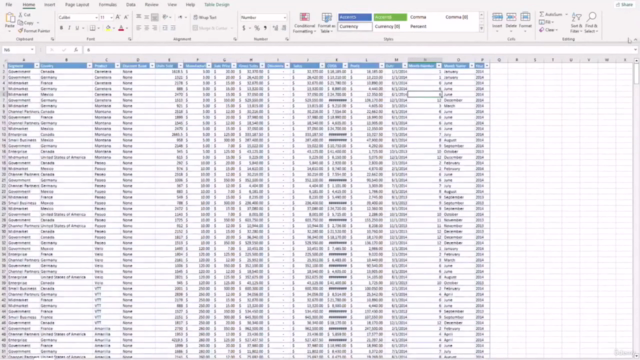Open the Find & Select menu
Image resolution: width=640 pixels, height=360 pixels.
tap(591, 22)
